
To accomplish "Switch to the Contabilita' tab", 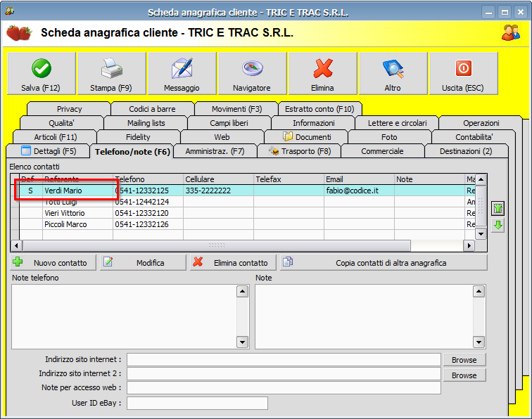I will pos(474,137).
